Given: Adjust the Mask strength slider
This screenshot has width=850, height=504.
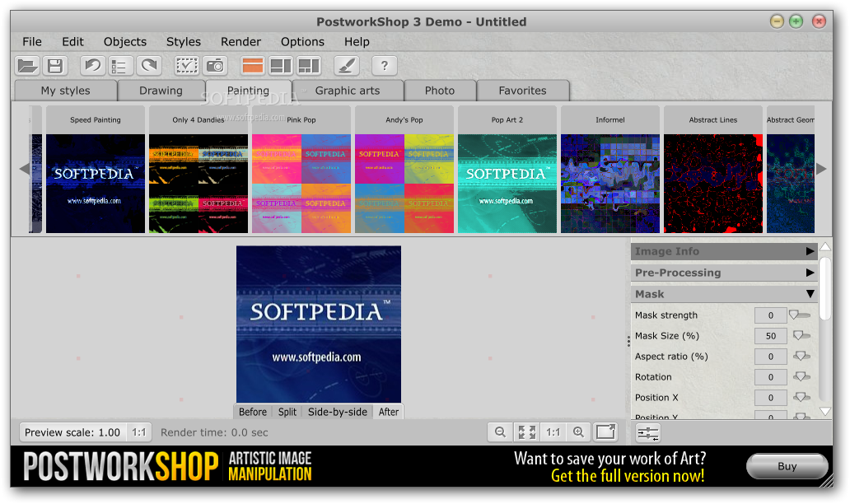Looking at the screenshot, I should pyautogui.click(x=800, y=315).
